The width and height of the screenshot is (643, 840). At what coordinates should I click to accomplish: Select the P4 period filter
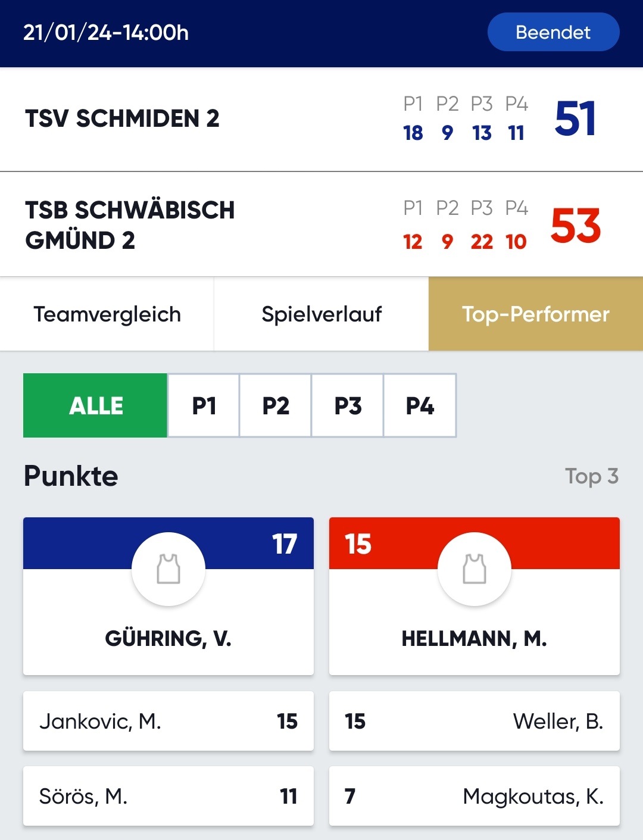pyautogui.click(x=420, y=405)
